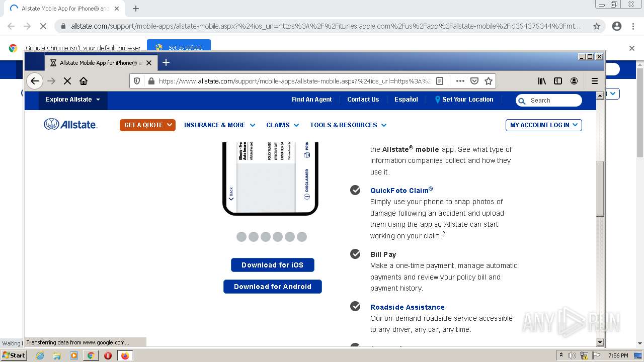Open Firefox hamburger menu

click(x=595, y=81)
